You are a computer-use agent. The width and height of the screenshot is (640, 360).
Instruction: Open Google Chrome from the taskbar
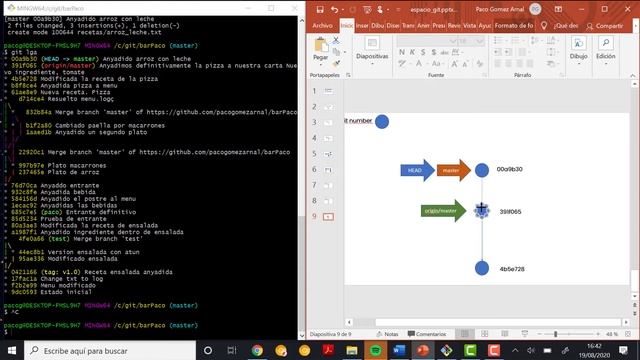(257, 350)
